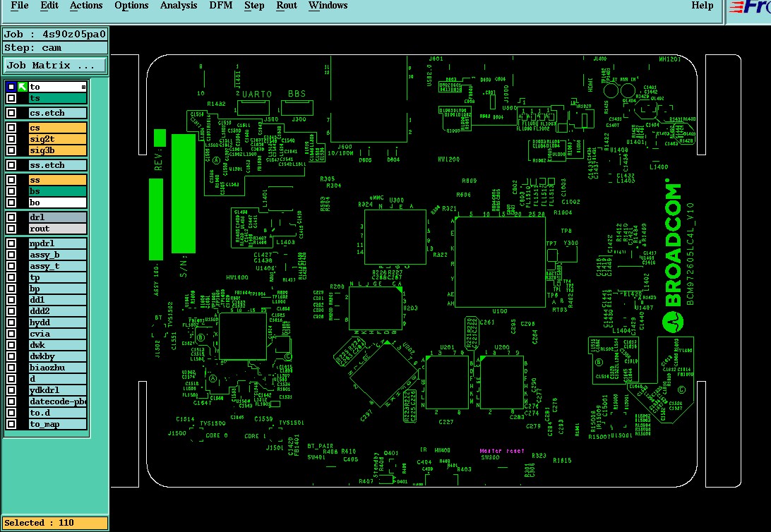771x532 pixels.
Task: Select the 'hydd' layer name
Action: (57, 322)
